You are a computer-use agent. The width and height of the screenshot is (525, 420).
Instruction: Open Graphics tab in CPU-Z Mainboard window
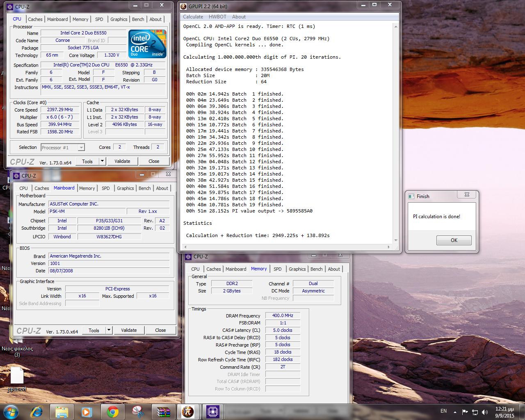125,188
